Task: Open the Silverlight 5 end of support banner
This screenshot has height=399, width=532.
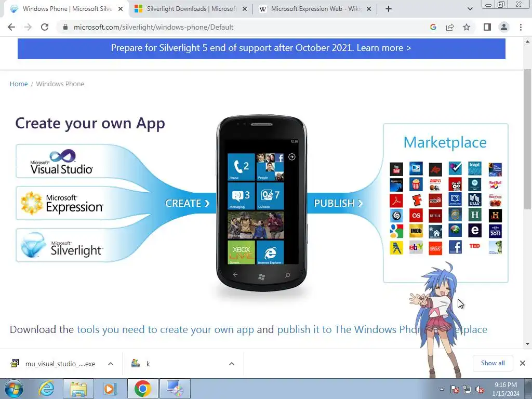Action: (x=261, y=48)
